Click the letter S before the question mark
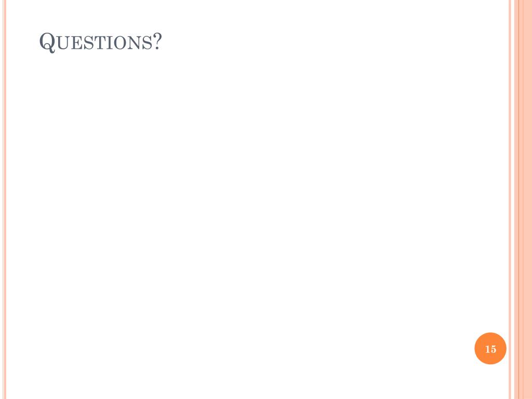 [x=147, y=44]
